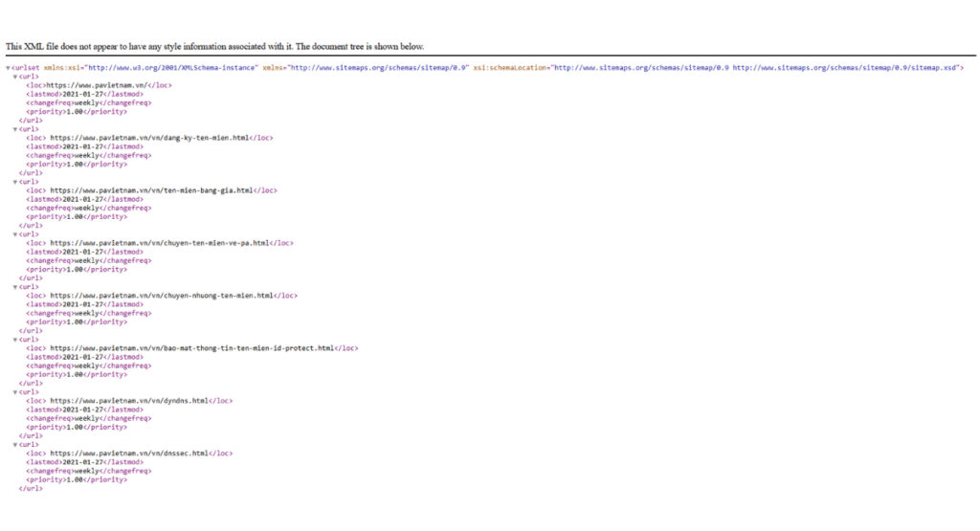980x531 pixels.
Task: Collapse url node containing dnssec.html
Action: tap(15, 445)
